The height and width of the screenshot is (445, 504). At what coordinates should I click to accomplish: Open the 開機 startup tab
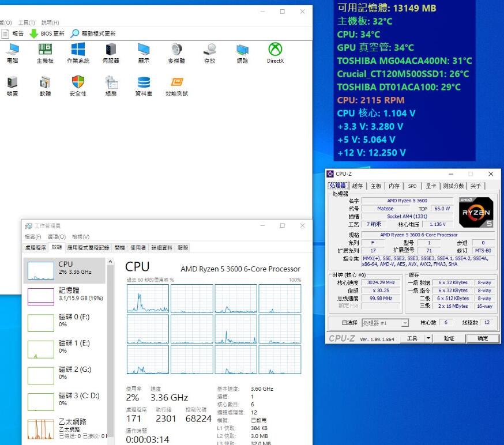click(119, 248)
